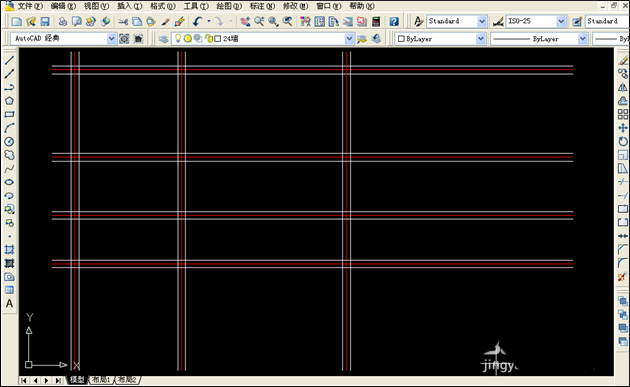Viewport: 630px width, 387px height.
Task: Click the next layout tab arrow
Action: (47, 380)
